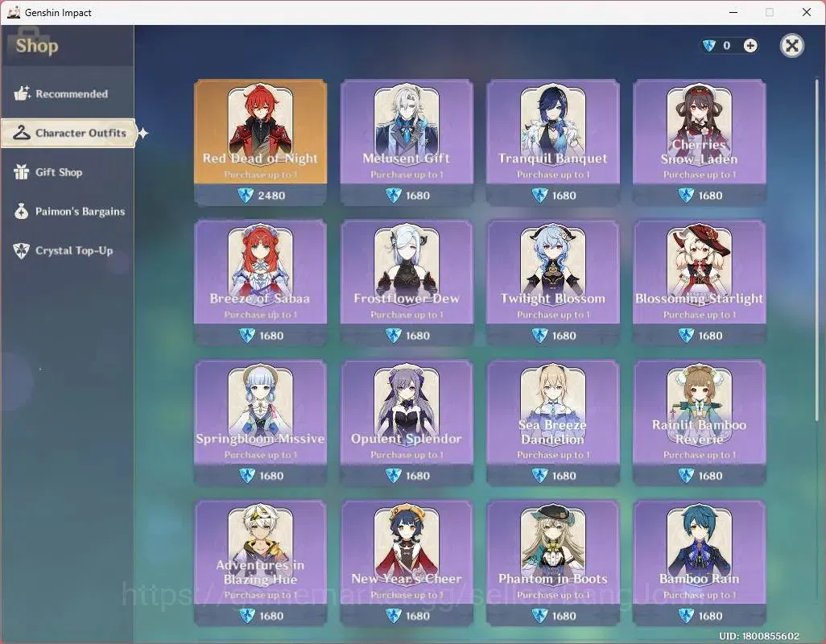The height and width of the screenshot is (644, 826).
Task: Click the Genshin Impact title bar app icon
Action: [x=14, y=12]
